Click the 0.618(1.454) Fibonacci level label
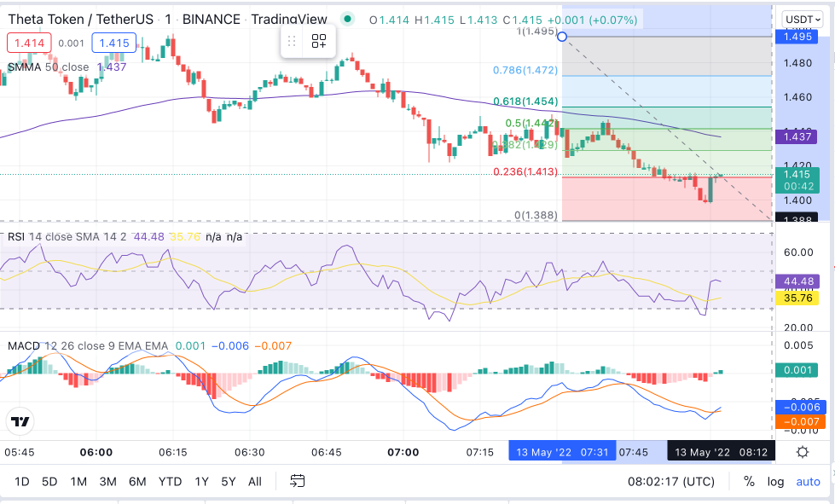This screenshot has height=504, width=835. [x=525, y=101]
